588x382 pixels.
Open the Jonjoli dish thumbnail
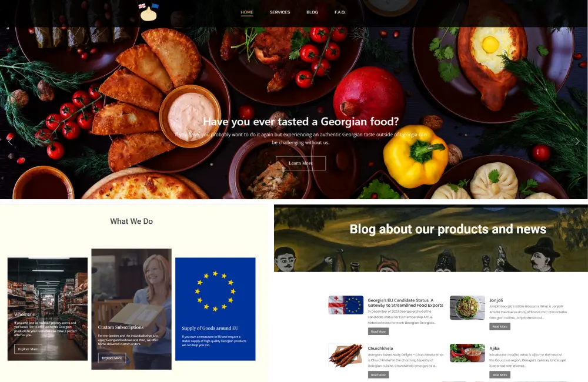tap(467, 307)
